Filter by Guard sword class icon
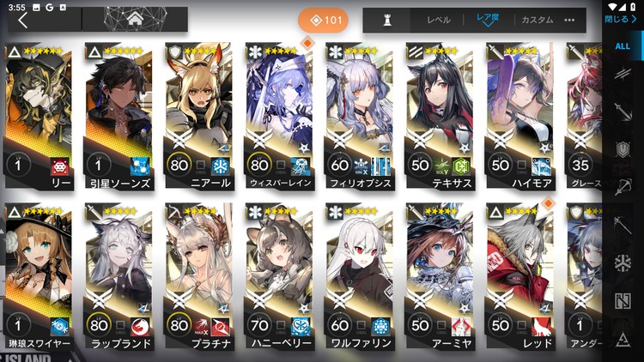644x362 pixels. tap(623, 112)
